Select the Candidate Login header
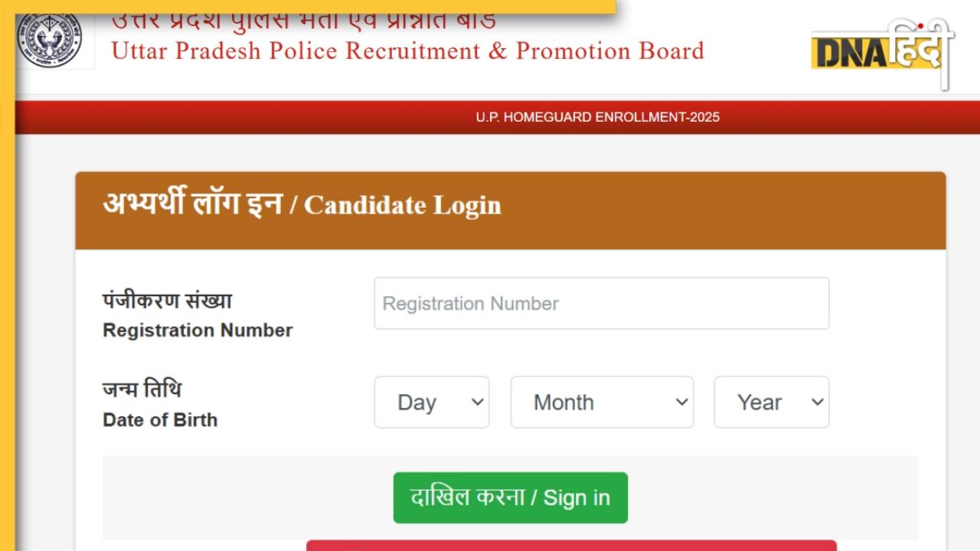The width and height of the screenshot is (980, 551). coord(302,205)
